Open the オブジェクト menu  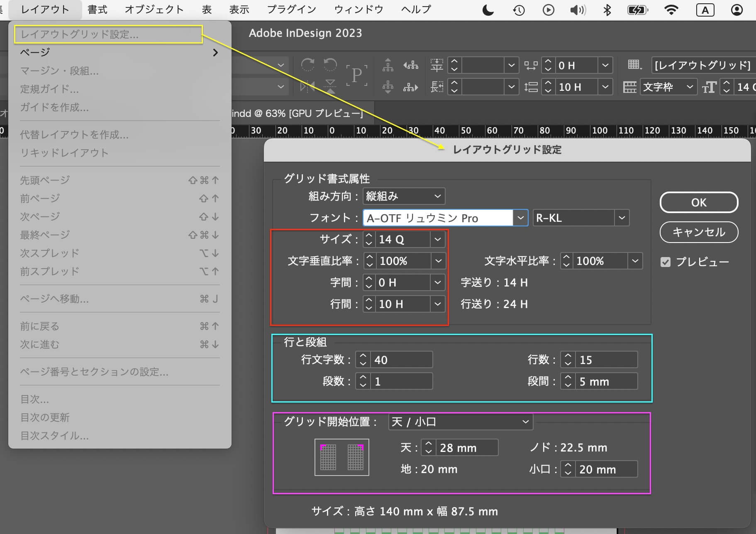(x=154, y=10)
